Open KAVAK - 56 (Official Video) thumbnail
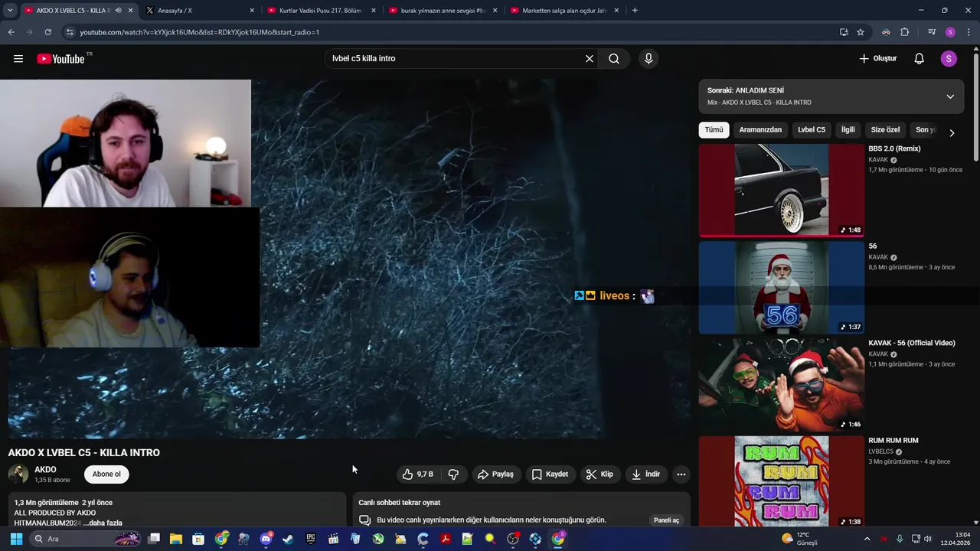This screenshot has height=551, width=980. point(781,385)
